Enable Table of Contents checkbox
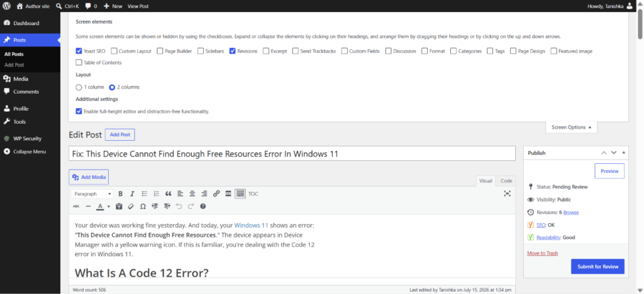The height and width of the screenshot is (294, 644). (x=79, y=63)
